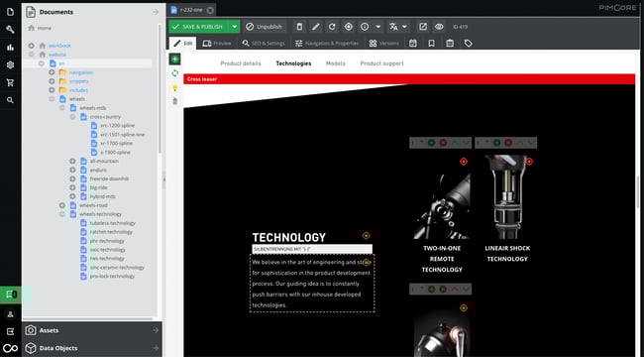Screen dimensions: 644x357
Task: Open the bookmark notes tab icon
Action: tap(431, 44)
